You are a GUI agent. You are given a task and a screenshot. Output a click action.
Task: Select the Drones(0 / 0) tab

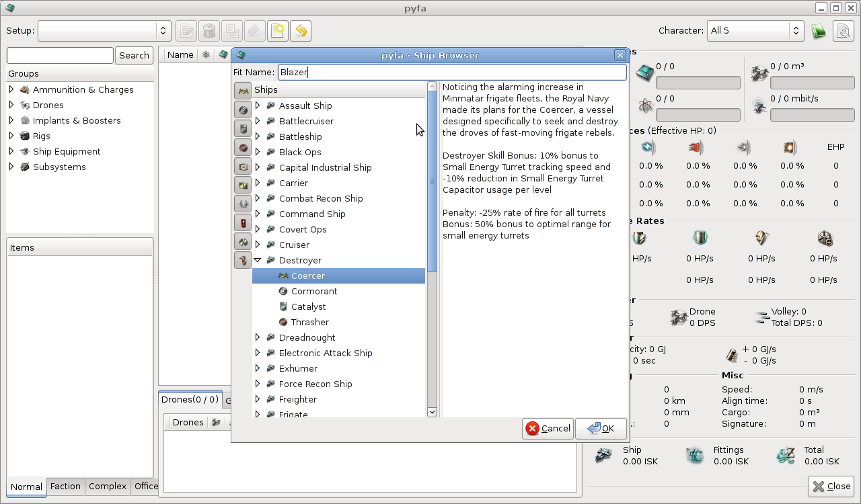pyautogui.click(x=190, y=399)
